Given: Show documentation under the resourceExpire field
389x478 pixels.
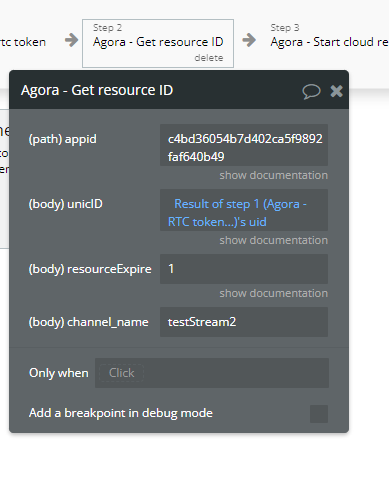Looking at the screenshot, I should 273,293.
